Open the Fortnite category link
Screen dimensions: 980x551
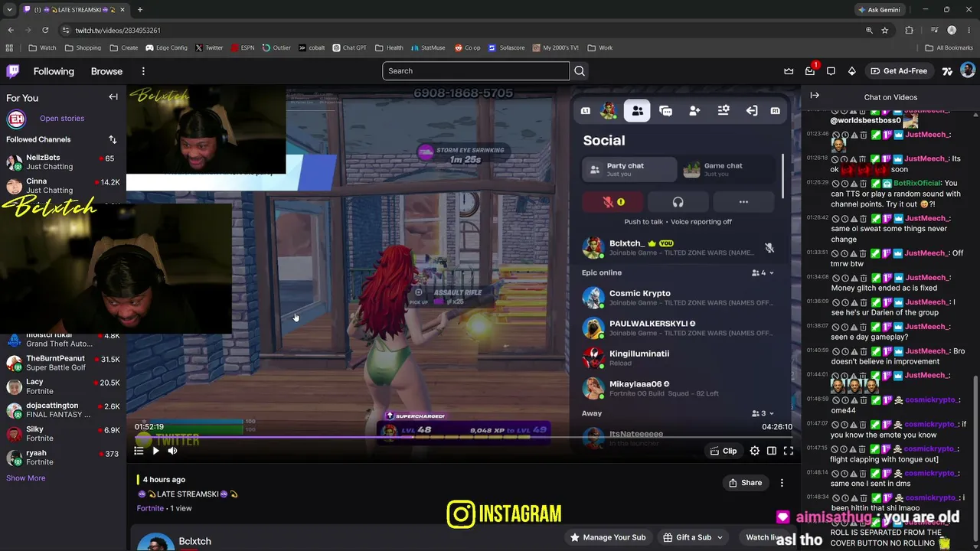pos(150,508)
